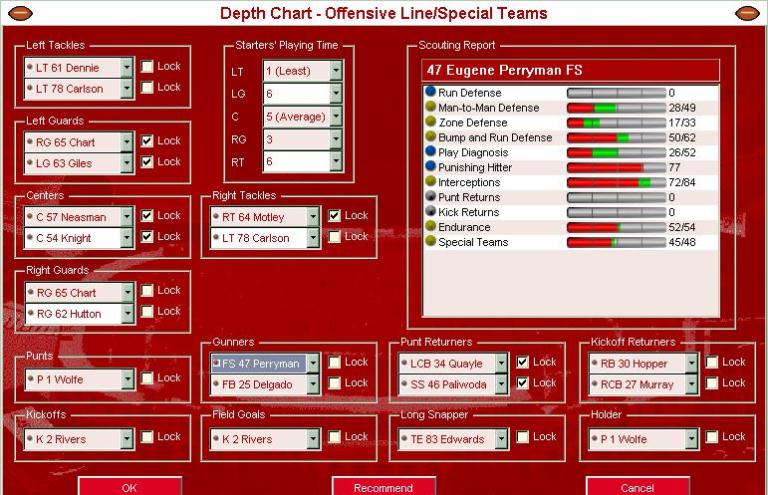Toggle Lock for TE 83 Edwards long snapper
Screen dimensions: 768x495
523,437
